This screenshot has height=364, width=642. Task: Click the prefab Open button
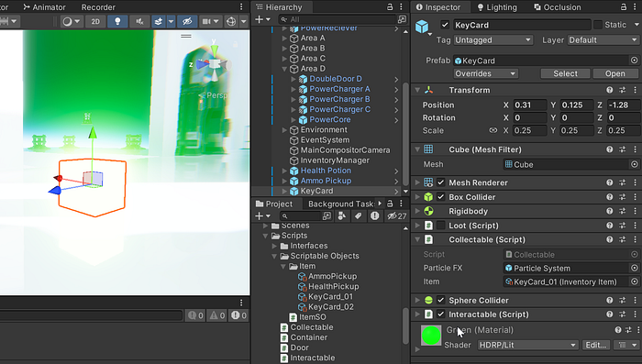(x=615, y=73)
